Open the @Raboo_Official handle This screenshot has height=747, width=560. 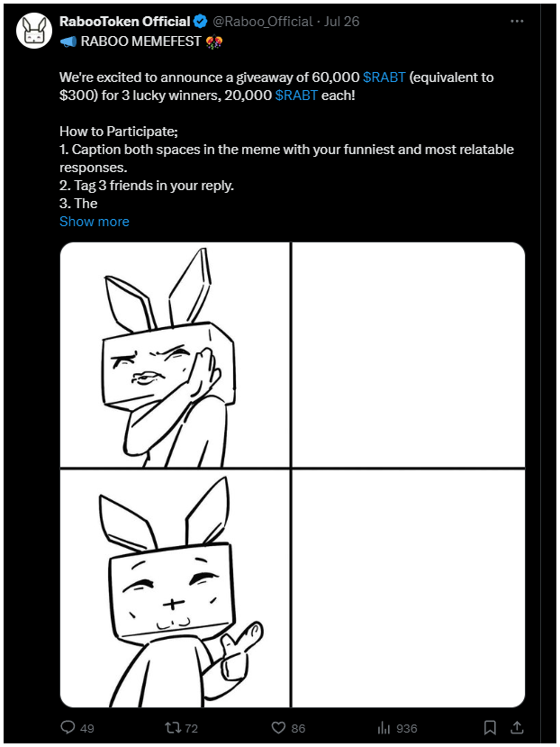click(x=262, y=22)
